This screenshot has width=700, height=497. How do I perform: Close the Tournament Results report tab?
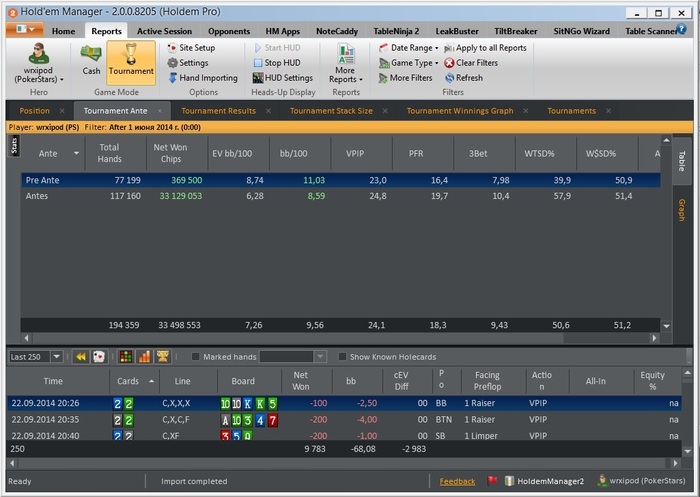coord(268,111)
